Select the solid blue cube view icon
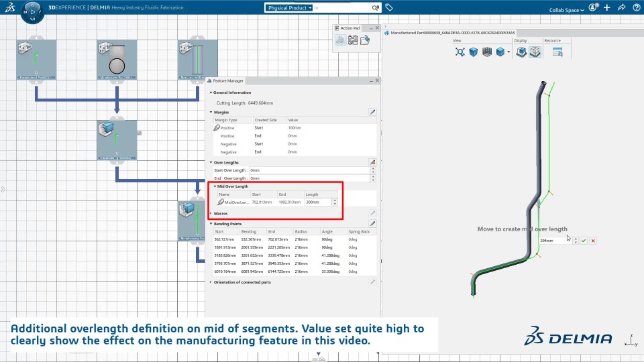Viewport: 644px width, 362px height. click(474, 52)
